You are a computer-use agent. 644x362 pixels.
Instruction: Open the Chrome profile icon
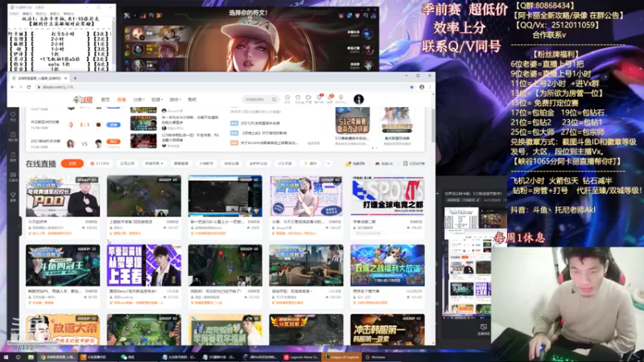(x=422, y=87)
